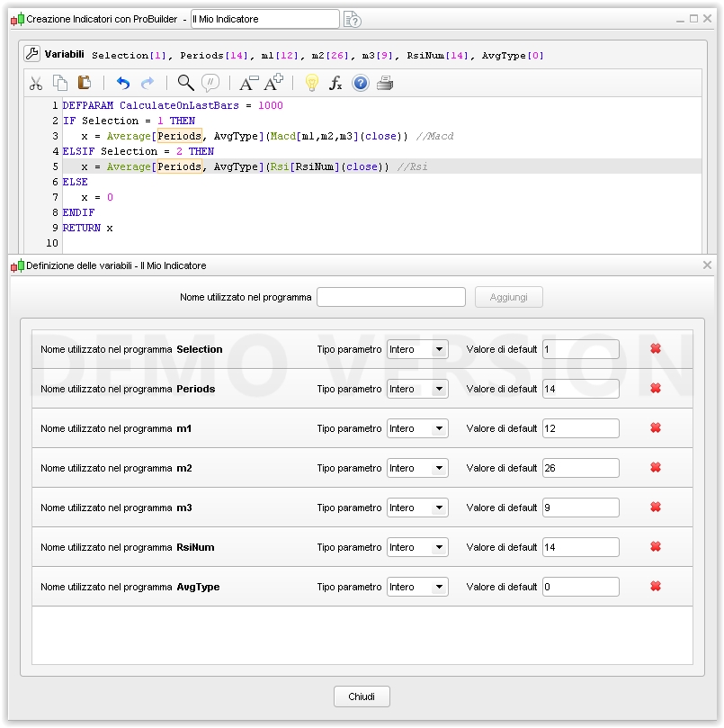Screen dimensions: 724x728
Task: Delete the Periods variable row
Action: (656, 388)
